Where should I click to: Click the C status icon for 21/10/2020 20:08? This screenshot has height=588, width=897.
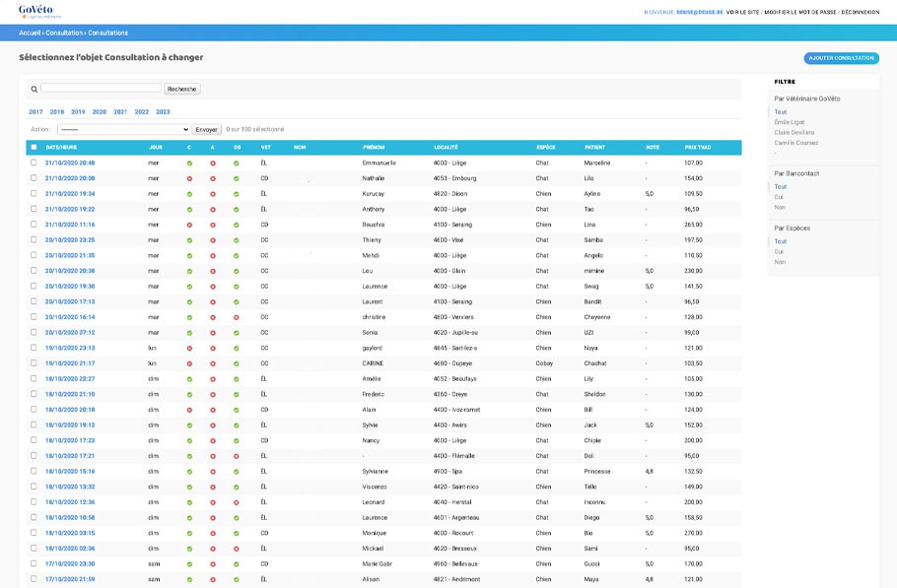189,179
